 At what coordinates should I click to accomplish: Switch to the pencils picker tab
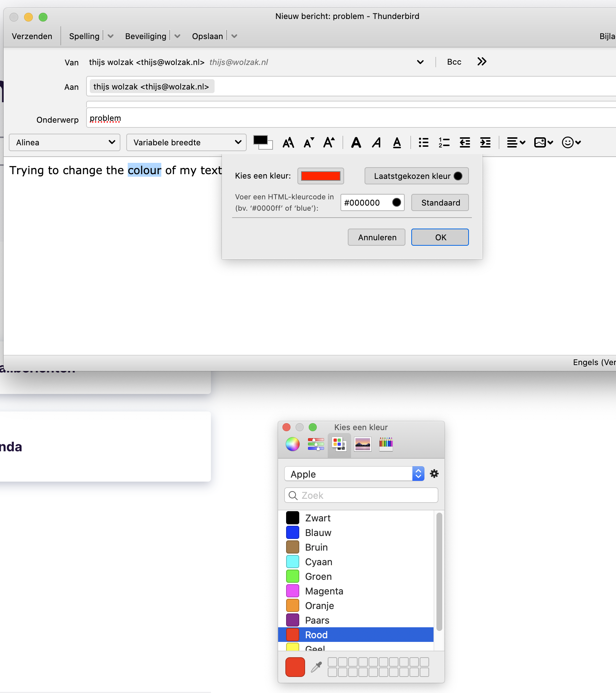point(386,444)
